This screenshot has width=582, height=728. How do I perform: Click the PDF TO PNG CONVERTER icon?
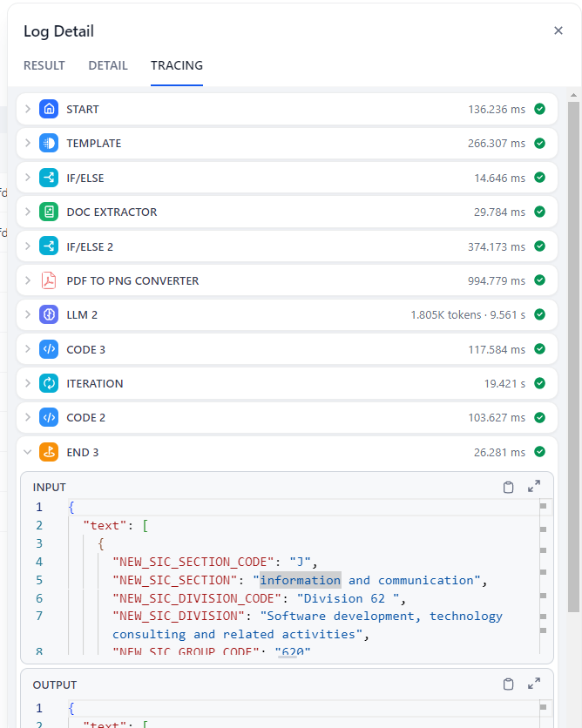tap(49, 281)
